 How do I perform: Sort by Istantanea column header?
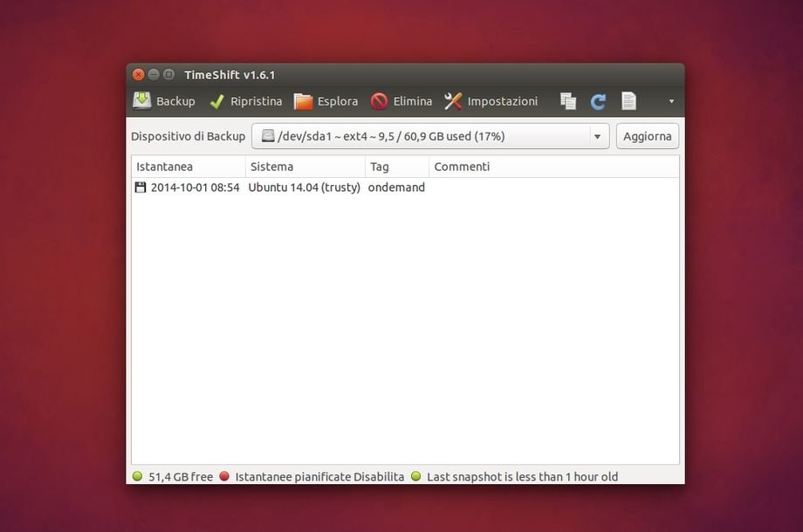click(189, 167)
